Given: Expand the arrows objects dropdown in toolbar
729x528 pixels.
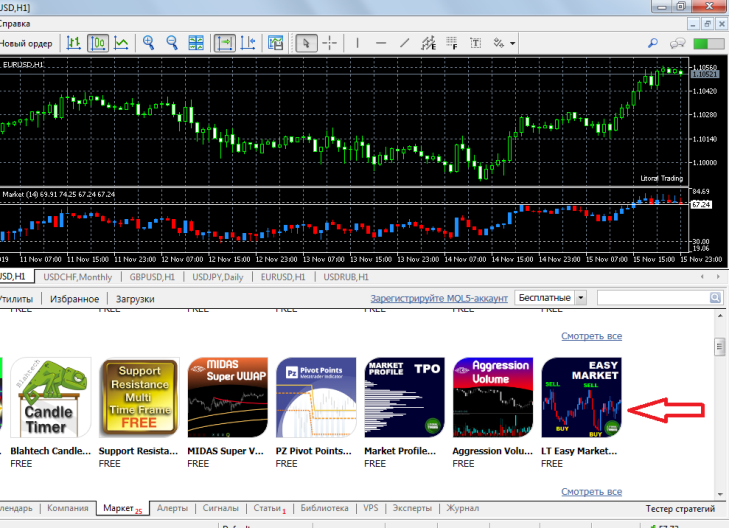Looking at the screenshot, I should (x=513, y=43).
